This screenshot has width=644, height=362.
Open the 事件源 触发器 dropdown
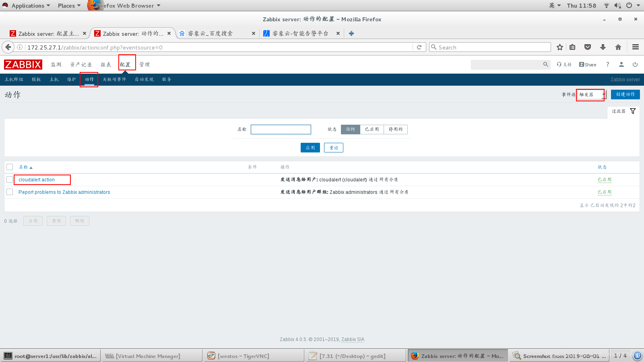tap(592, 95)
